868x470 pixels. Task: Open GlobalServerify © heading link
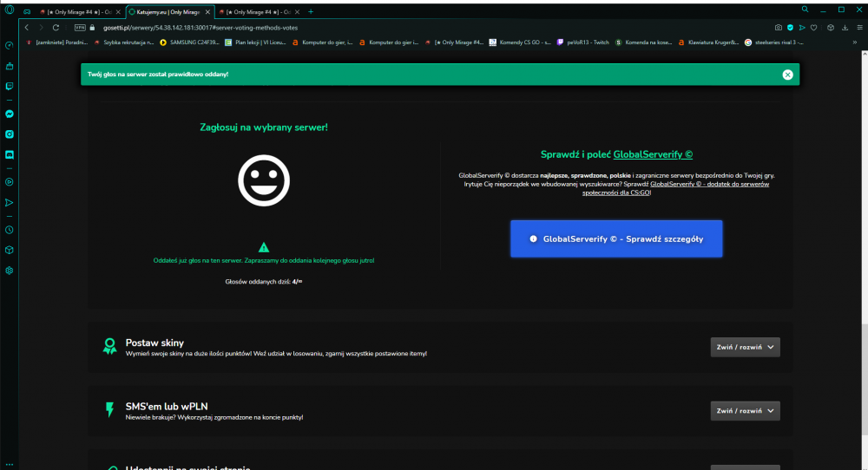click(x=653, y=155)
